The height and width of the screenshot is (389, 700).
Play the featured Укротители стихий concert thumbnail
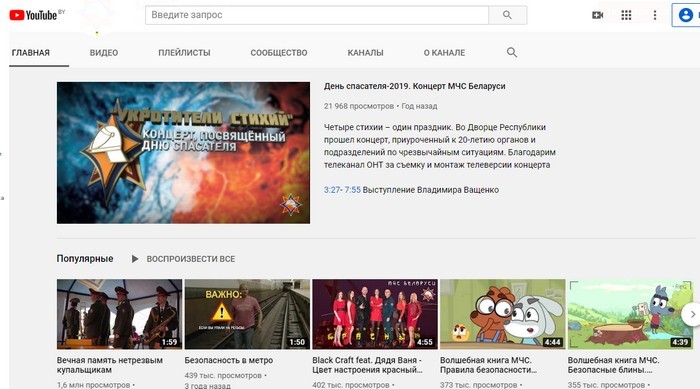click(x=183, y=153)
